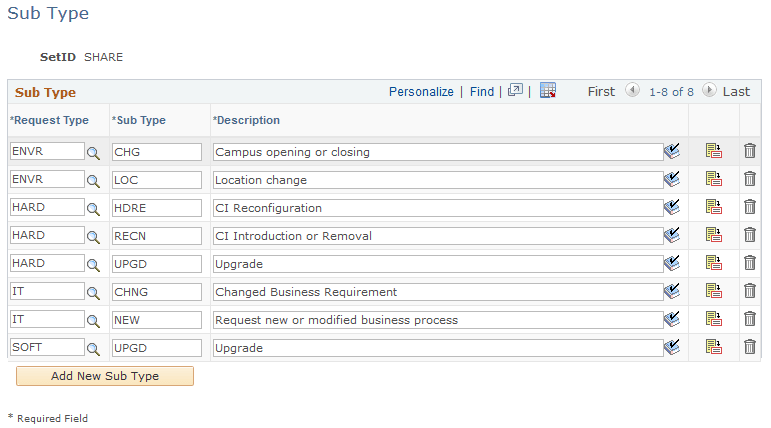Add a row after HARD UPGD entry
The height and width of the screenshot is (428, 771).
(x=713, y=263)
